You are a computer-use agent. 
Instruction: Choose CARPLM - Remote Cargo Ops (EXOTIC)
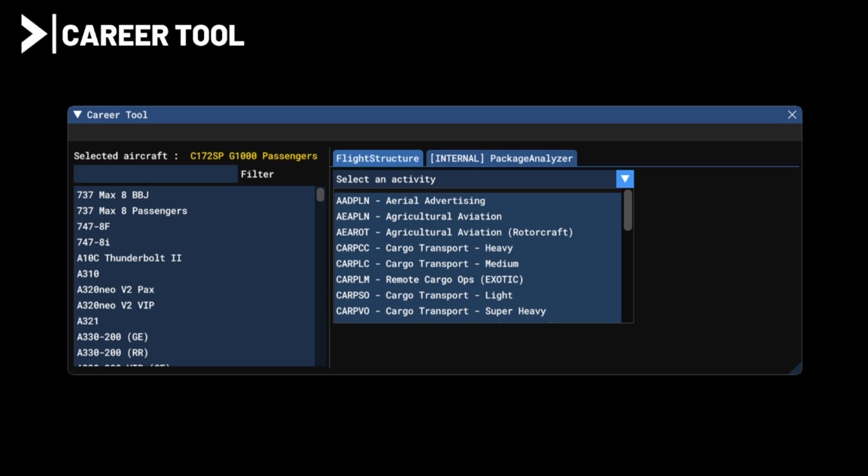point(429,280)
